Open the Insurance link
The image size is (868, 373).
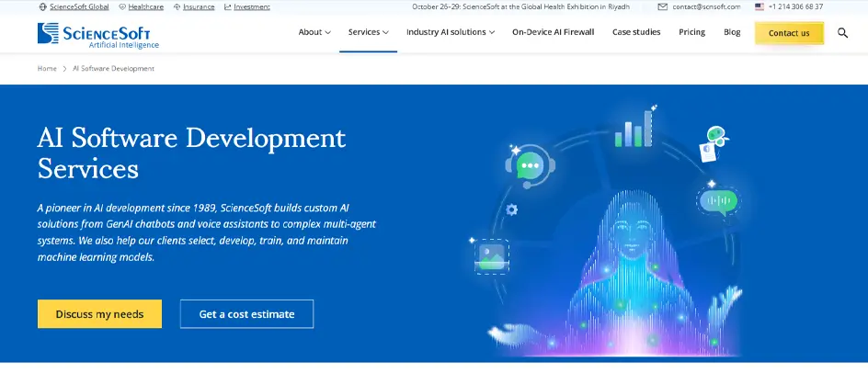199,7
